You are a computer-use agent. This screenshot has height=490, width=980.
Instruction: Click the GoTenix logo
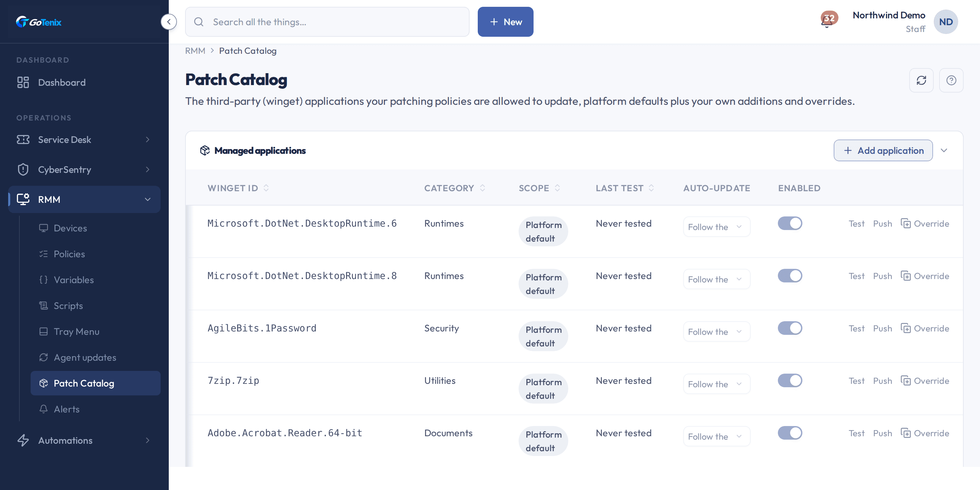pos(38,22)
